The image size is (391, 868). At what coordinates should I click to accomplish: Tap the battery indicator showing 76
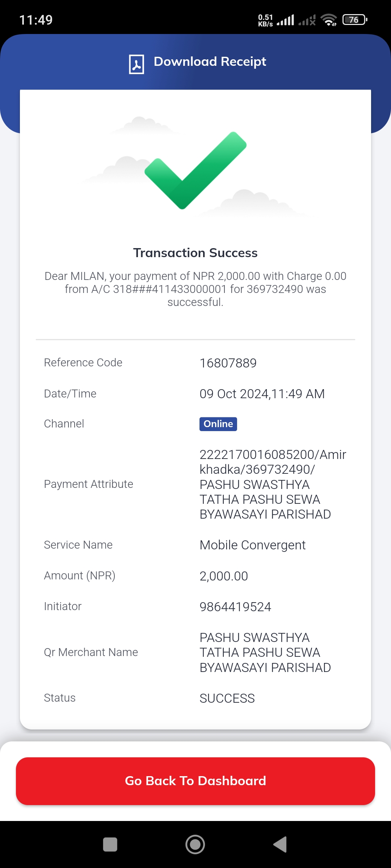[355, 20]
